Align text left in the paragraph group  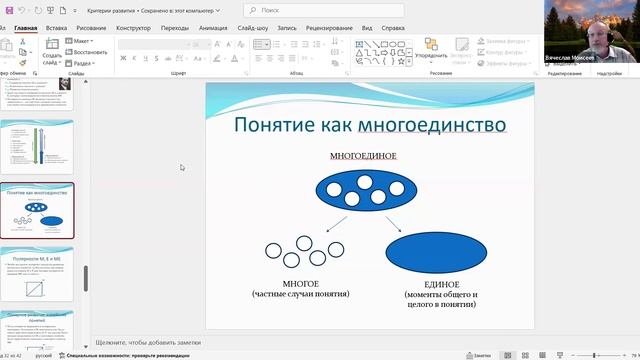258,59
